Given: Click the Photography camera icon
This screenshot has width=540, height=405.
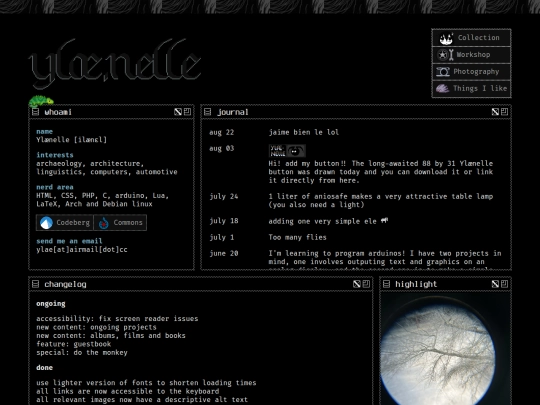Looking at the screenshot, I should pyautogui.click(x=443, y=72).
